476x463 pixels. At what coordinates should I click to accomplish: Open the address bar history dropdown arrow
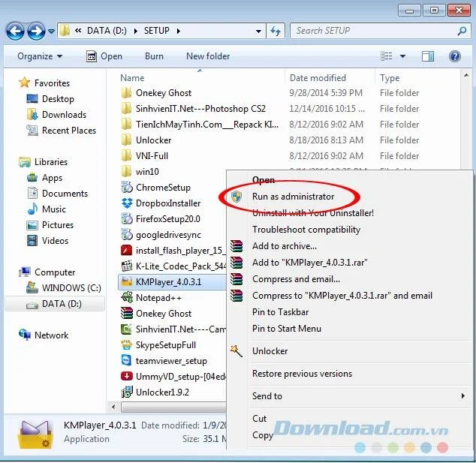coord(258,31)
